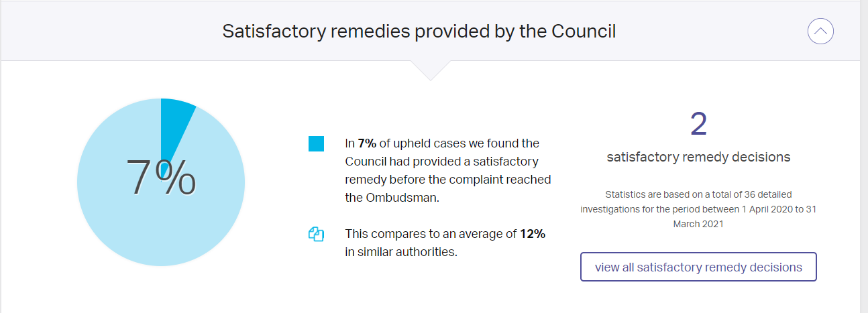Click the downward pointer below section header

[x=430, y=70]
